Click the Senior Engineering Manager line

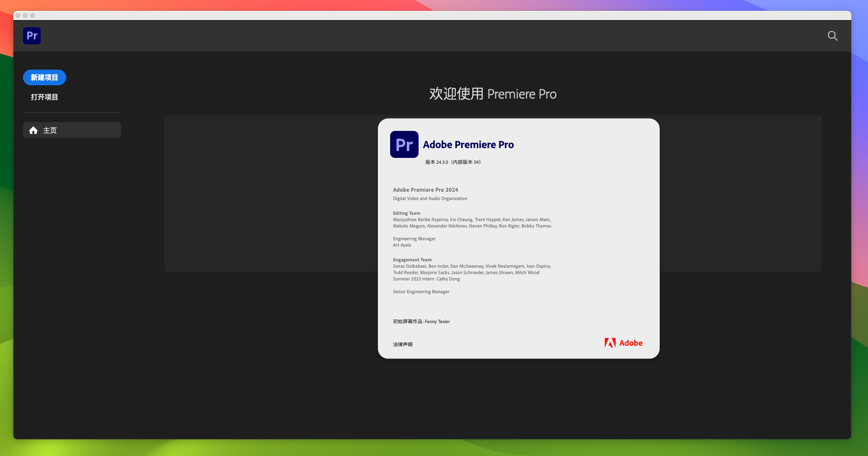point(421,292)
